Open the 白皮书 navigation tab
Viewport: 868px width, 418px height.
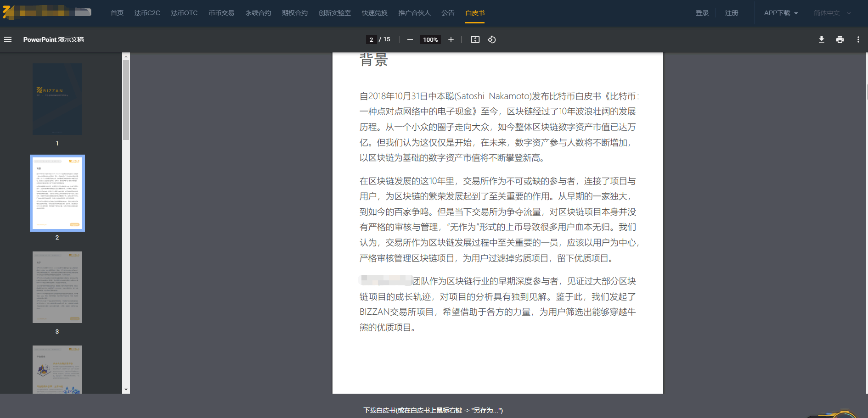(475, 13)
